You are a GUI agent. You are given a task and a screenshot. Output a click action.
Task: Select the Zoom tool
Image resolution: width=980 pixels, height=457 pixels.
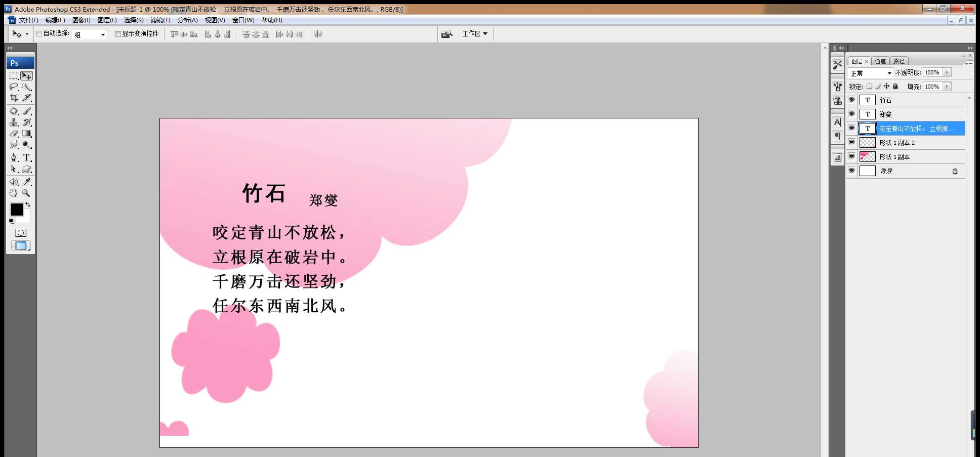(26, 193)
